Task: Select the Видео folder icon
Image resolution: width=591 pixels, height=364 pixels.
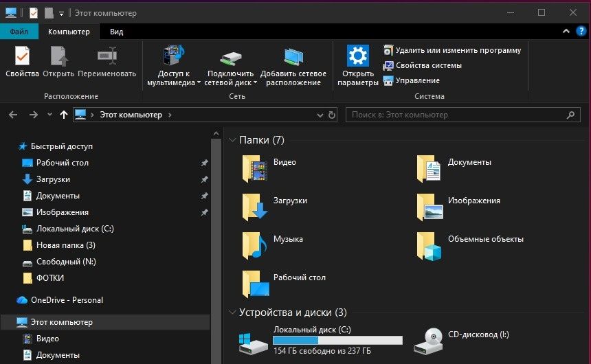Action: pos(255,169)
